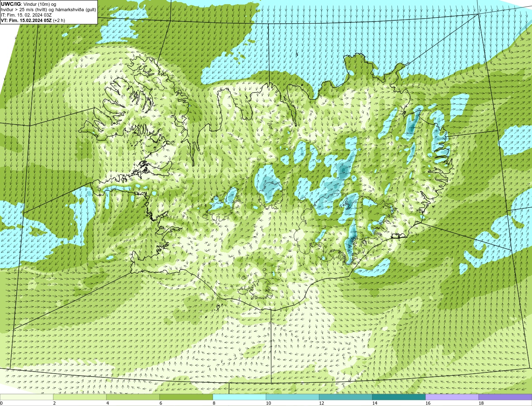Click the legend scale label '0'
532x406 pixels.
[1, 403]
